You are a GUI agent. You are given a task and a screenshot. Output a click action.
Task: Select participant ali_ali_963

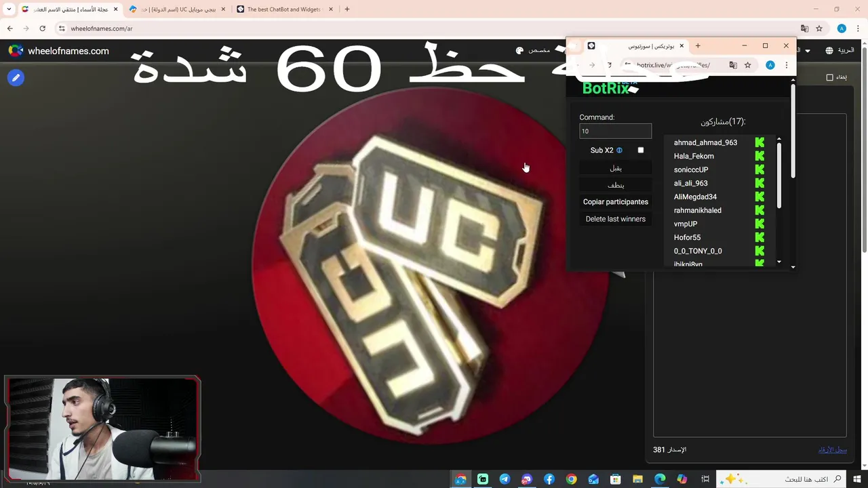pos(690,183)
